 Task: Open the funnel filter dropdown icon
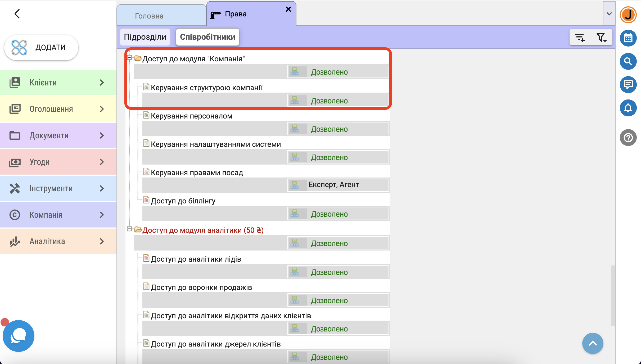point(602,38)
